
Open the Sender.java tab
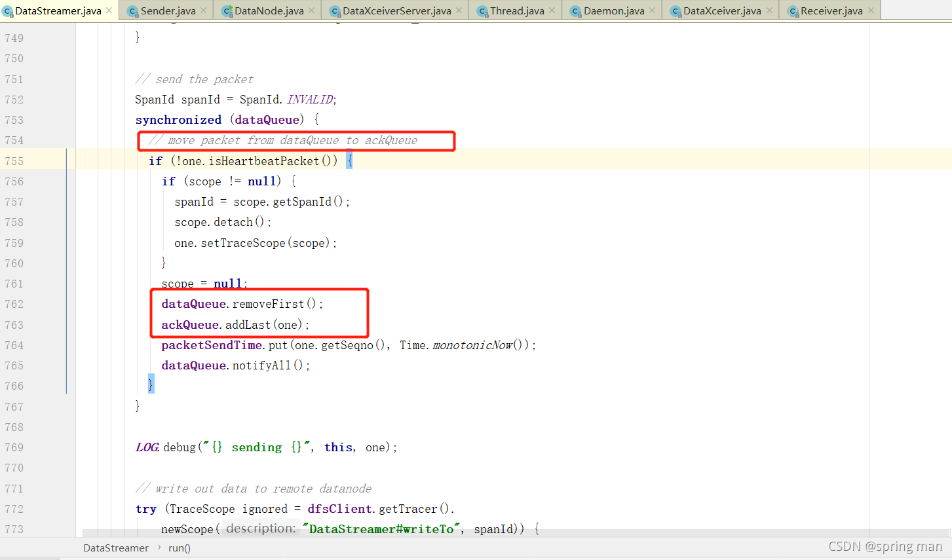coord(168,10)
